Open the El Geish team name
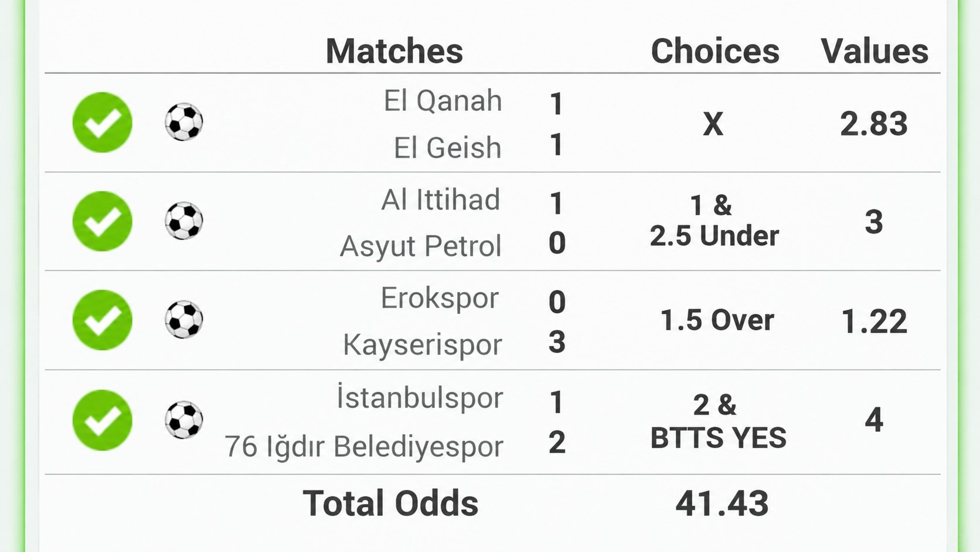This screenshot has width=980, height=552. 448,147
